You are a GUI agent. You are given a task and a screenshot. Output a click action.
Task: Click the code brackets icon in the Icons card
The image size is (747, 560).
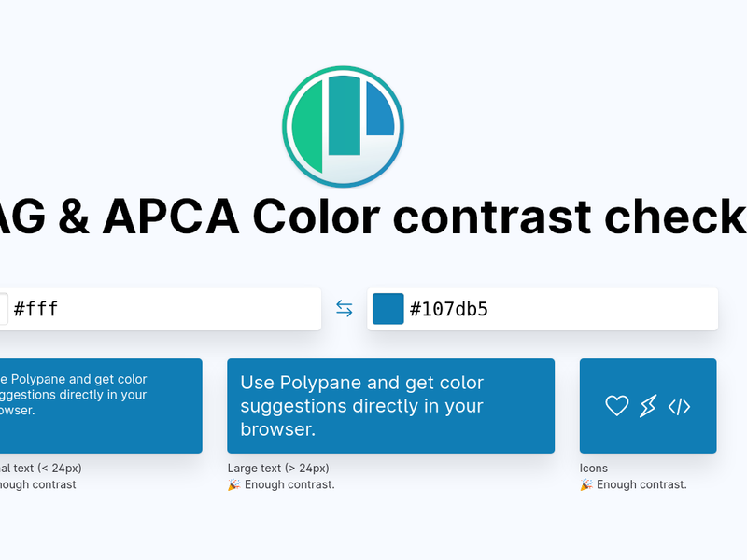679,406
